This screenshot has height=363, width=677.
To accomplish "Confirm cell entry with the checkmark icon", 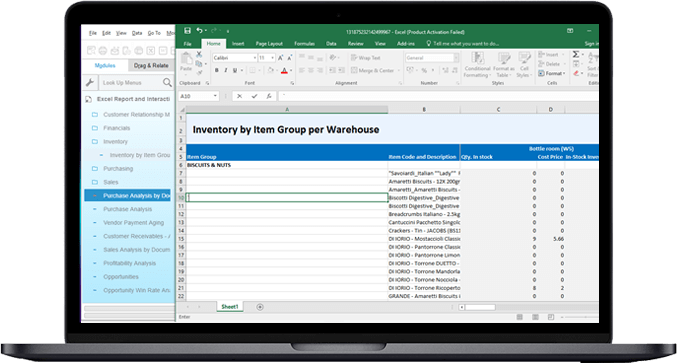I will click(254, 96).
